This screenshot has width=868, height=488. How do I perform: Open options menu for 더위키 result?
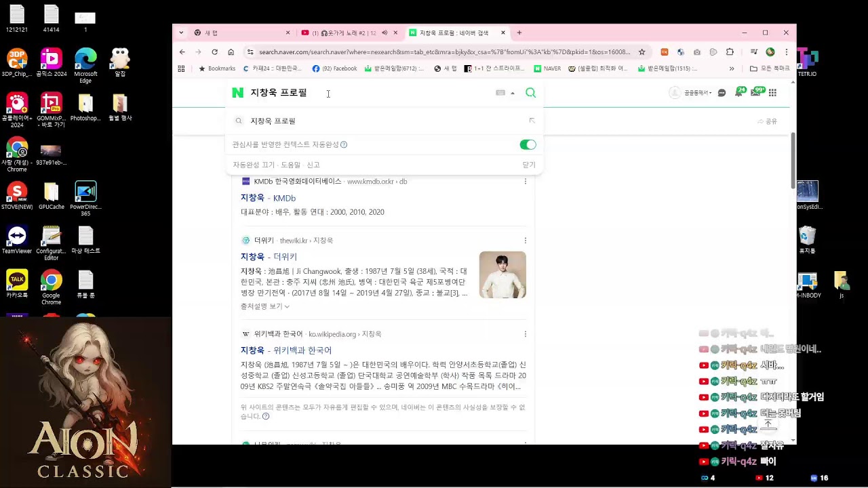pyautogui.click(x=525, y=241)
